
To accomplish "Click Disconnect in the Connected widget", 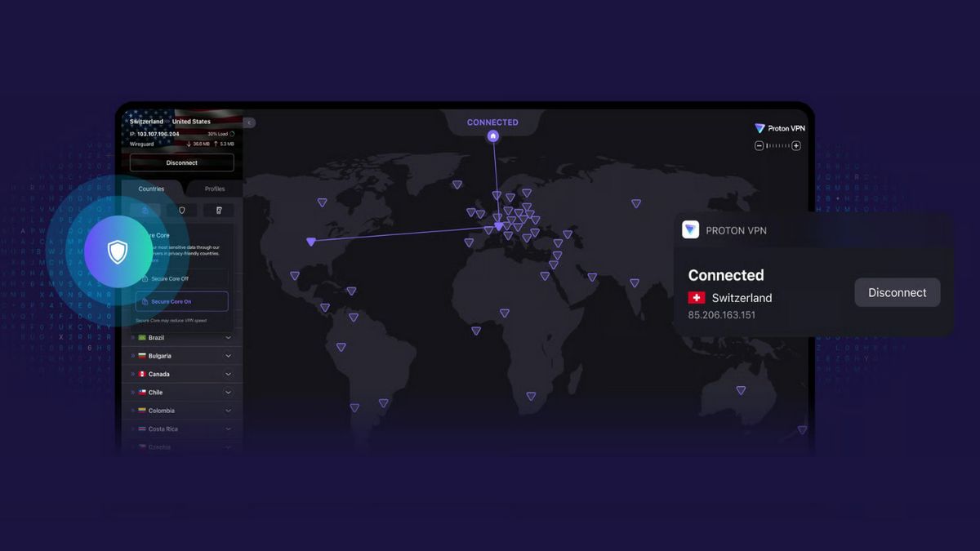I will [x=897, y=292].
